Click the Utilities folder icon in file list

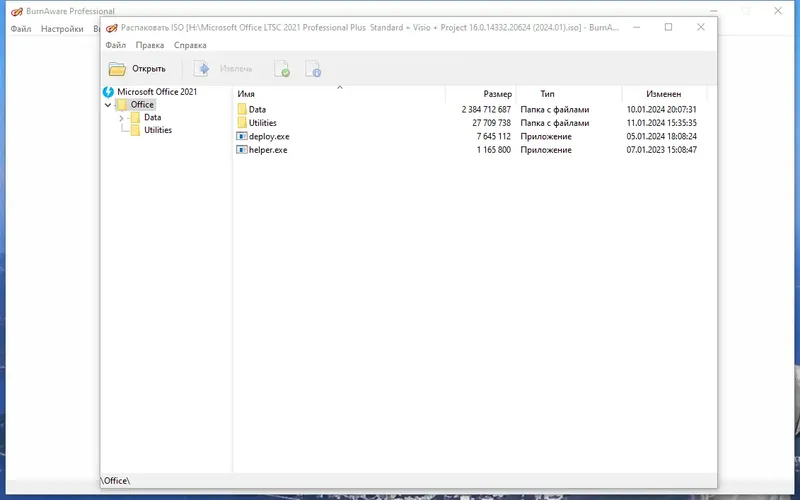[242, 123]
